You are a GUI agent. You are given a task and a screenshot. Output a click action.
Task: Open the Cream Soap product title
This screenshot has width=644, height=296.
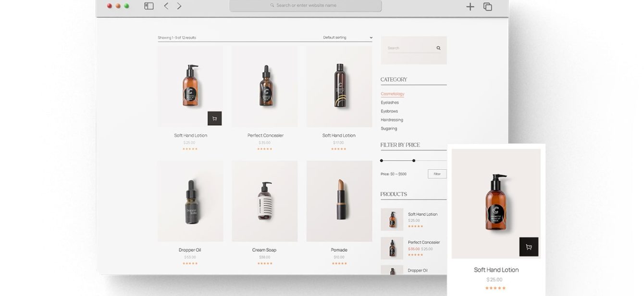click(x=264, y=250)
